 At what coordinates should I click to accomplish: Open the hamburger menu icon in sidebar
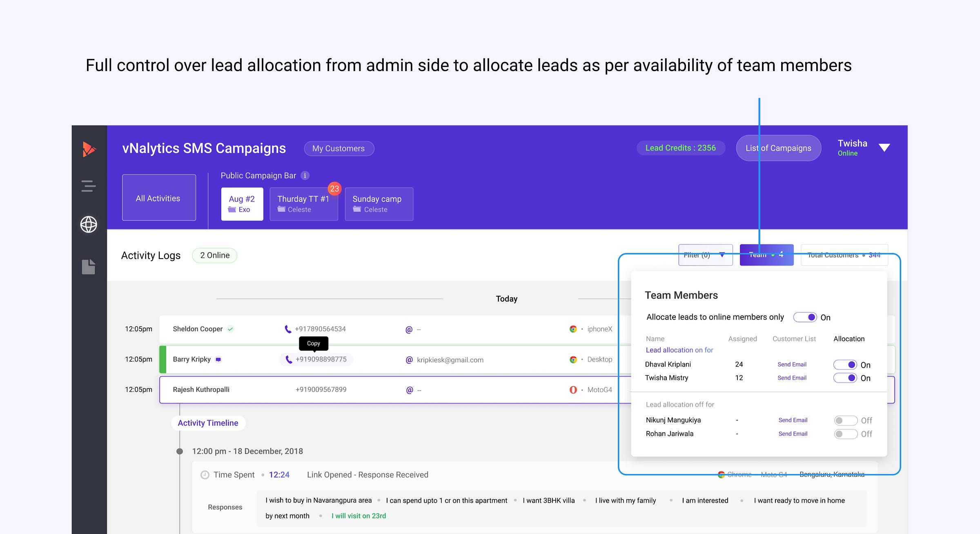(x=89, y=186)
